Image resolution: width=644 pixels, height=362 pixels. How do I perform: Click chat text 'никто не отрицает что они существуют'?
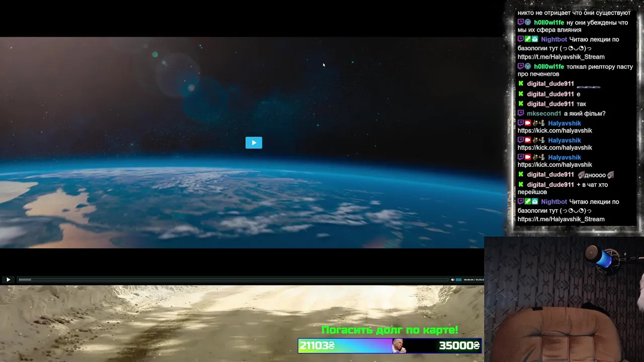[x=574, y=13]
